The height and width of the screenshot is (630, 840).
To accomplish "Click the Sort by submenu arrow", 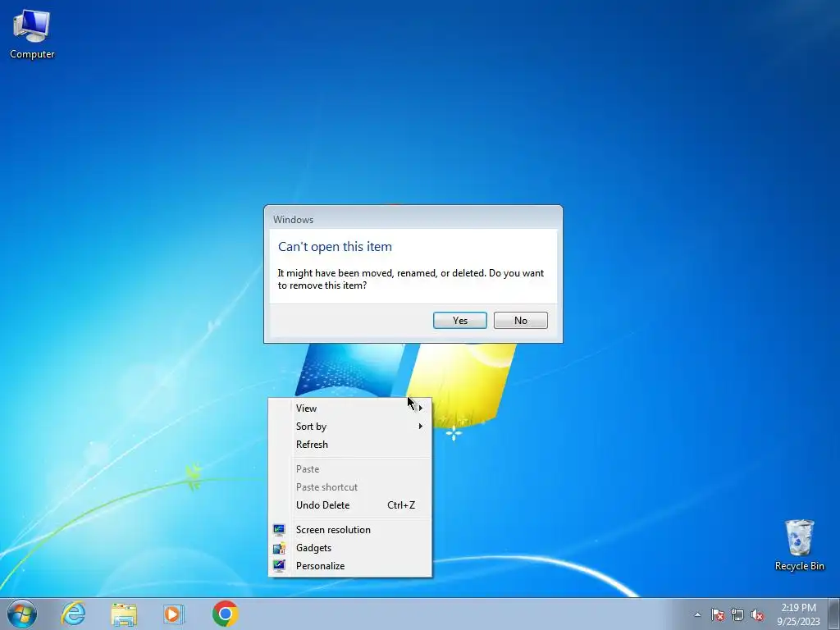I will tap(421, 427).
